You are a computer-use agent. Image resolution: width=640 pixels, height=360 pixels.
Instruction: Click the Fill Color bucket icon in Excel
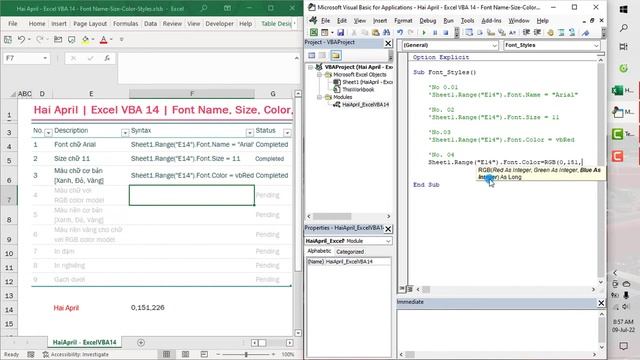pyautogui.click(x=85, y=40)
